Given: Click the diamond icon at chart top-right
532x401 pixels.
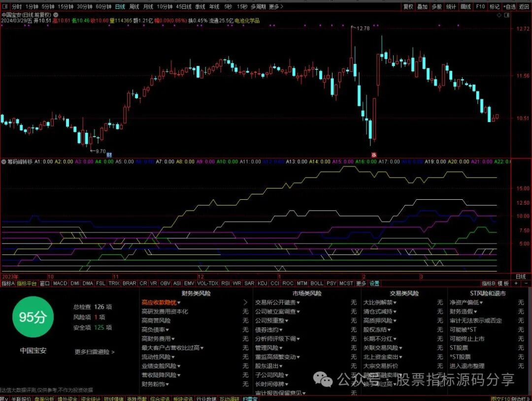Looking at the screenshot, I should click(499, 15).
